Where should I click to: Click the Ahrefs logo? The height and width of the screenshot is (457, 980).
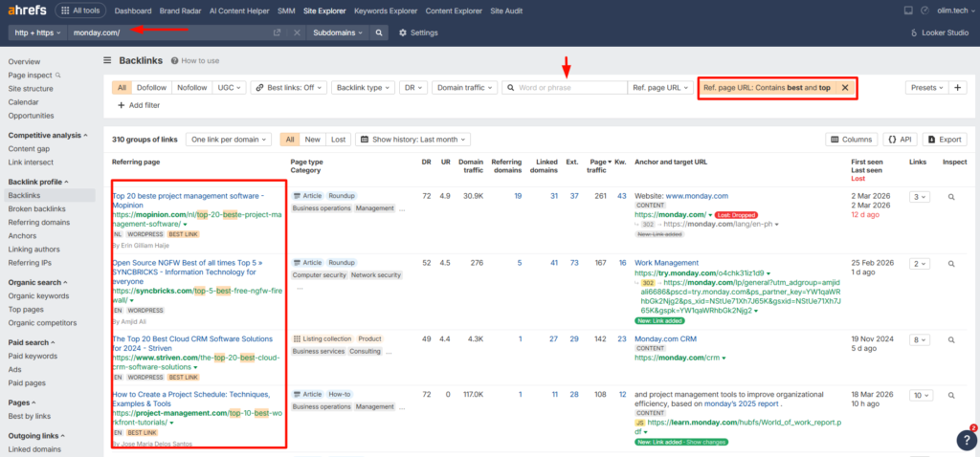26,11
